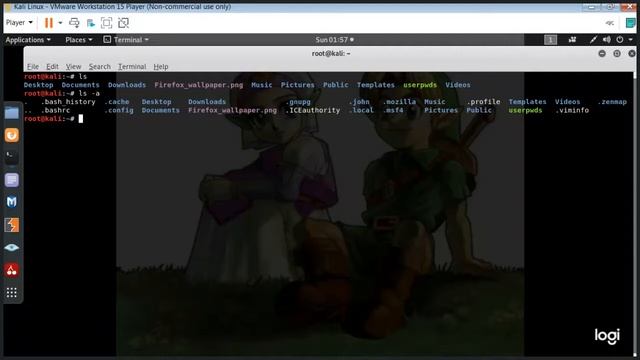
Task: Click .viminfo entry in ls -a output
Action: click(572, 110)
